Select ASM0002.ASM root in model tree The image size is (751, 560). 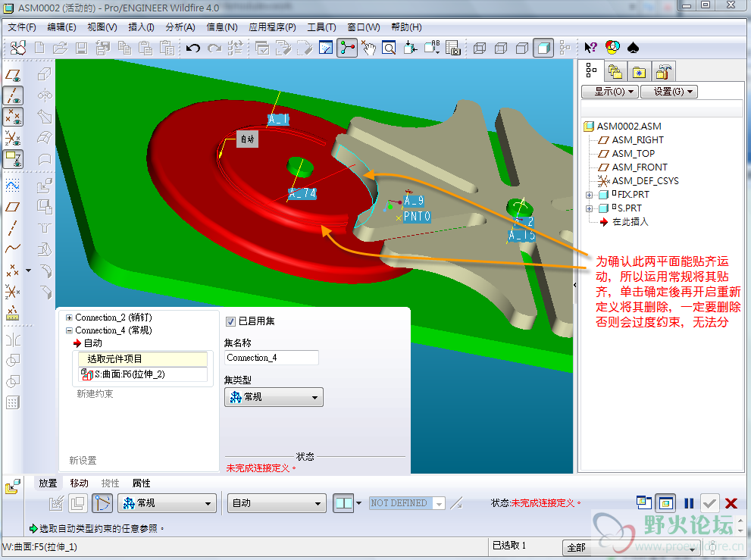(629, 127)
